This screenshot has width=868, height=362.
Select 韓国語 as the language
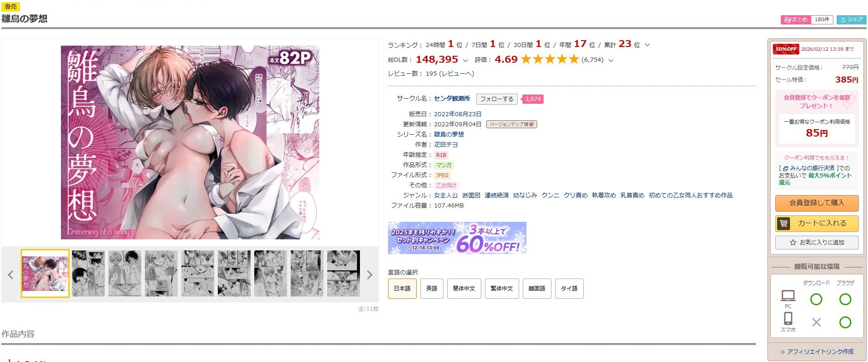click(537, 289)
